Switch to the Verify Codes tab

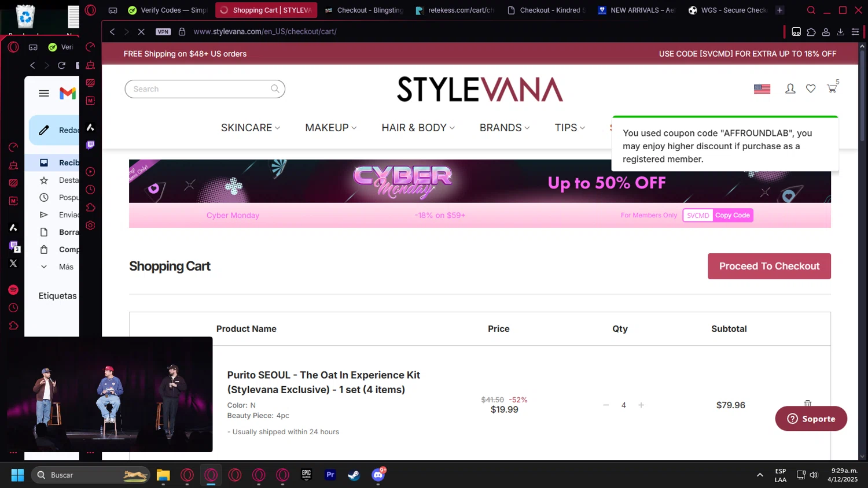168,10
